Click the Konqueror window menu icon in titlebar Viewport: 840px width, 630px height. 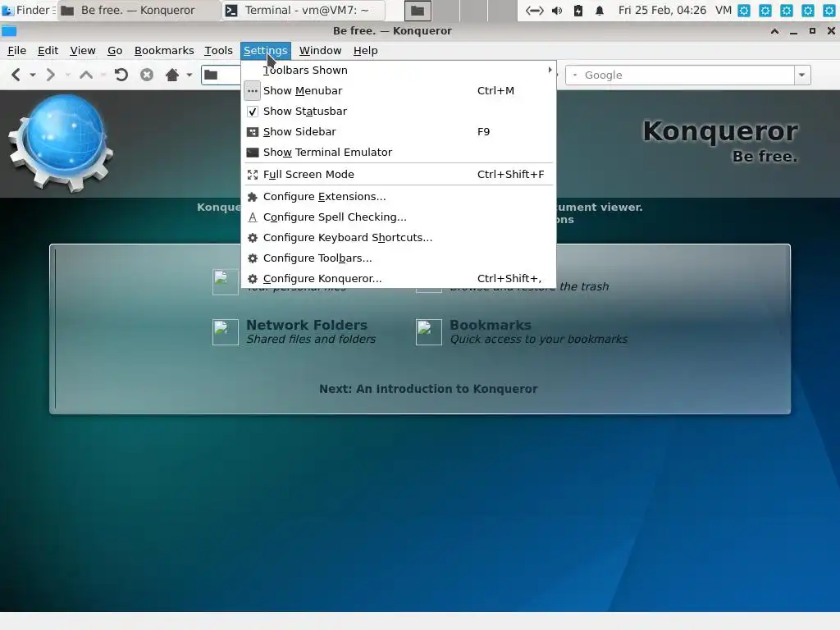tap(9, 31)
